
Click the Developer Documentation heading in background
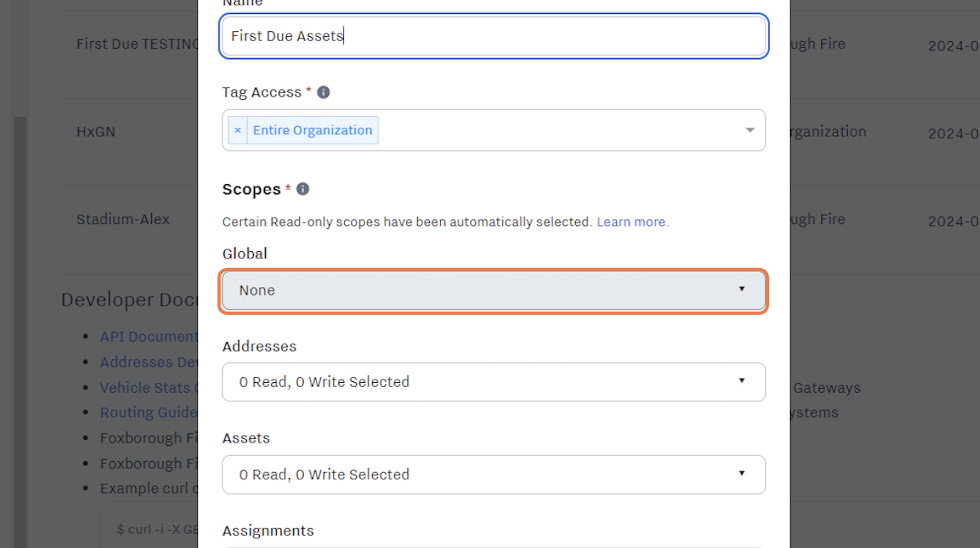(129, 299)
